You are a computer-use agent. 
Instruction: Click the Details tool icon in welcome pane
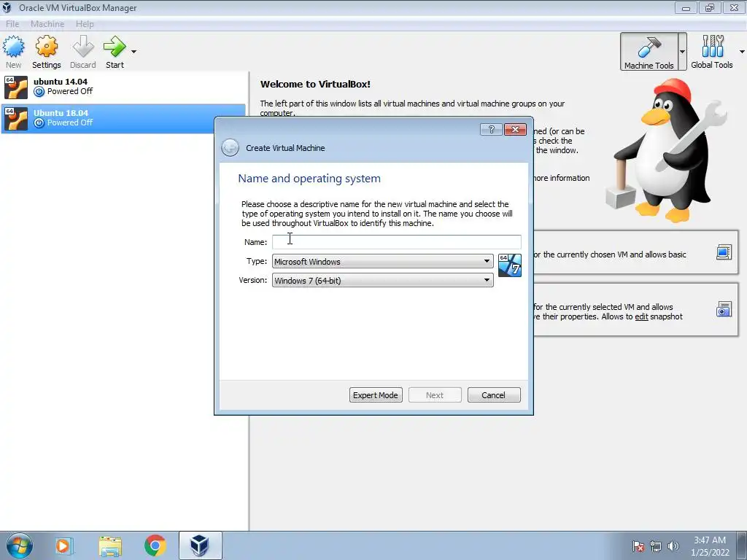click(x=724, y=252)
